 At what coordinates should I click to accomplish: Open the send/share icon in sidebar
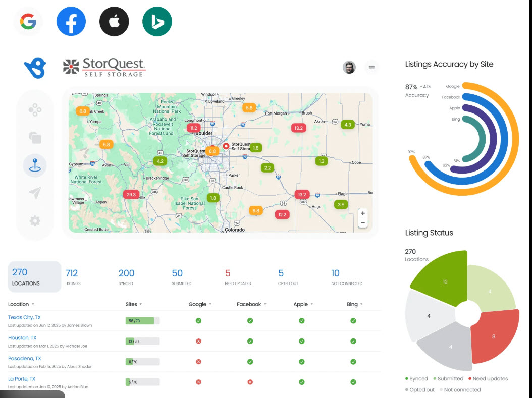coord(34,193)
